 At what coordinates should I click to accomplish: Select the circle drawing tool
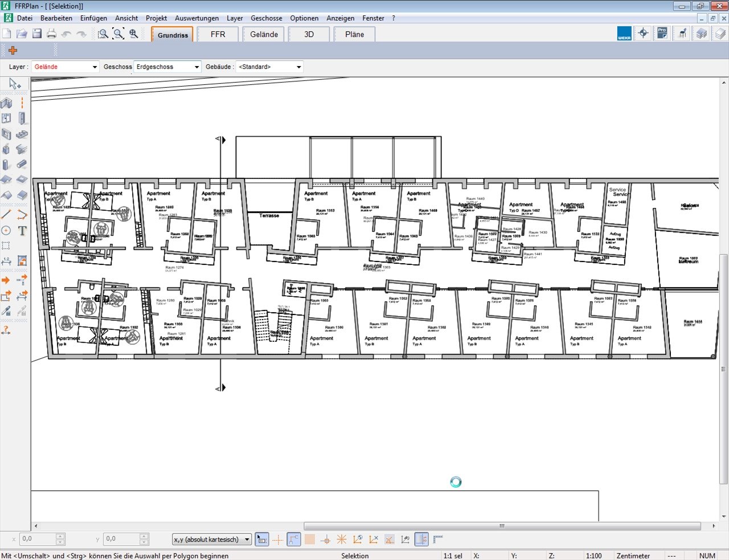click(x=6, y=231)
